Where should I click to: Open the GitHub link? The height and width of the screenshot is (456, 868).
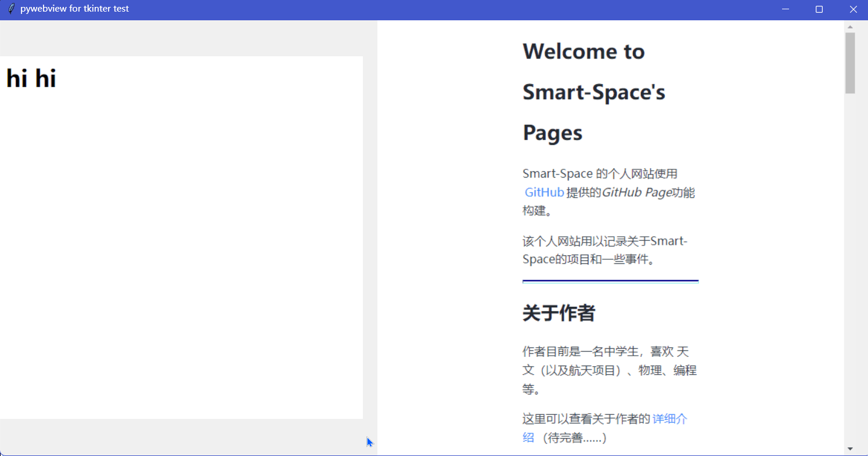coord(544,193)
